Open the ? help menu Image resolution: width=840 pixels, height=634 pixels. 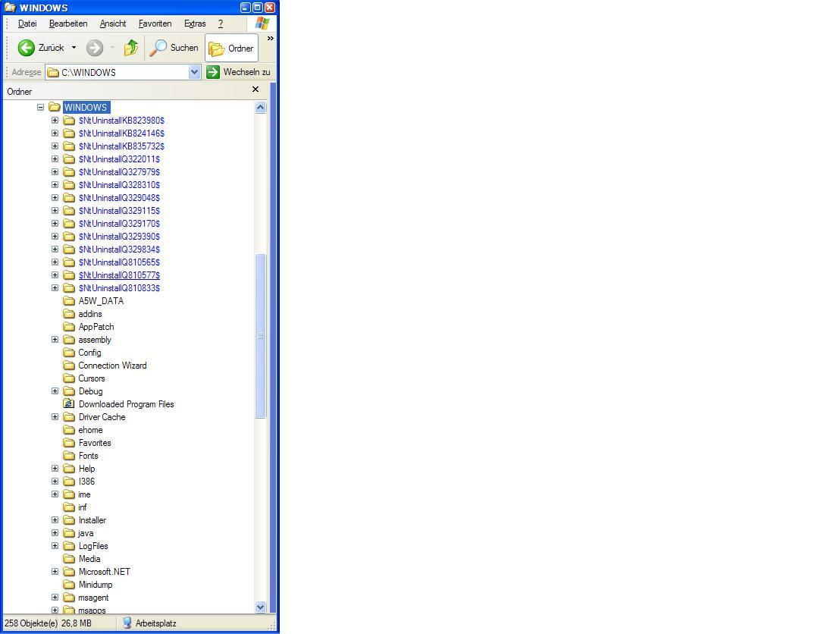coord(221,24)
